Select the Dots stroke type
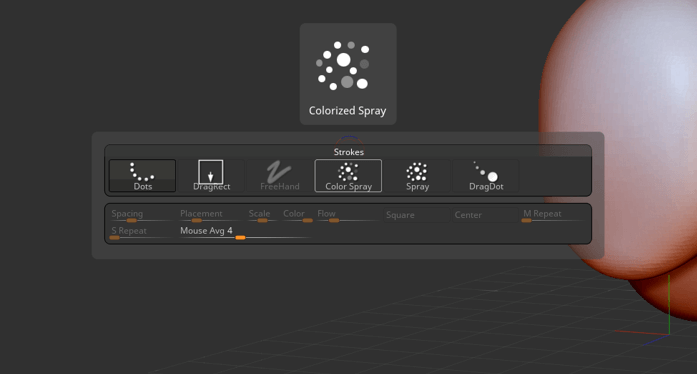The image size is (697, 374). (x=142, y=176)
